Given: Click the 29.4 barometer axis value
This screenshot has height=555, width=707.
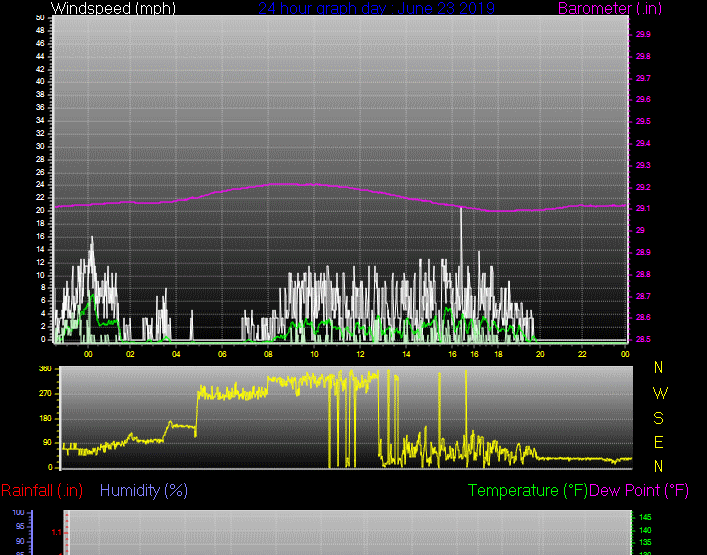Looking at the screenshot, I should (x=643, y=143).
